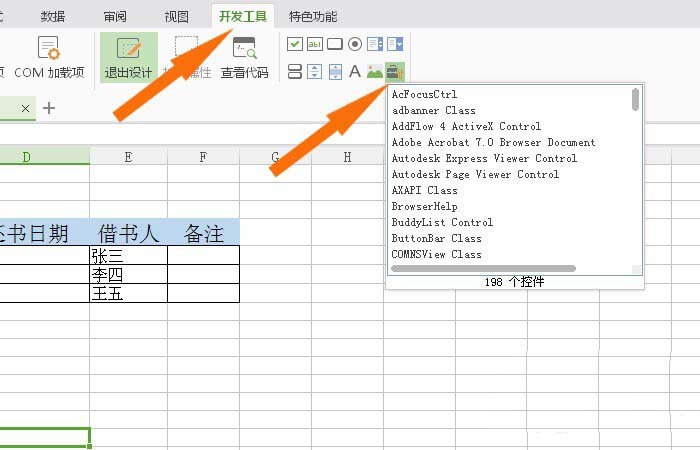Open 查看代码 view code tool
The height and width of the screenshot is (450, 700).
pyautogui.click(x=244, y=57)
